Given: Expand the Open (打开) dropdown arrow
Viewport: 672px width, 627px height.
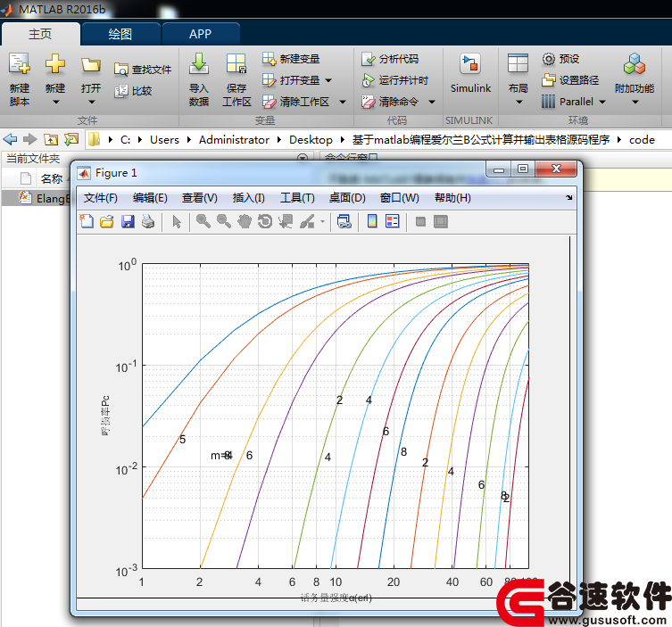Looking at the screenshot, I should (91, 102).
